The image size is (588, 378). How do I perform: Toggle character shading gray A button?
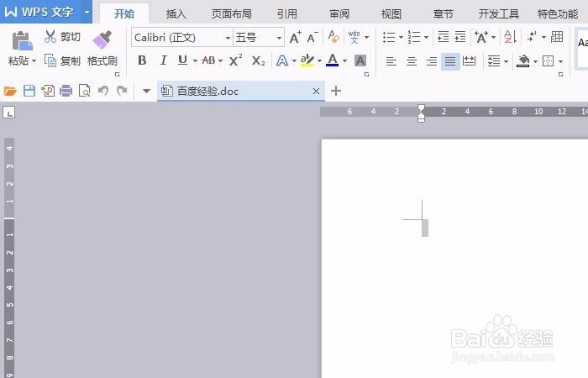360,60
